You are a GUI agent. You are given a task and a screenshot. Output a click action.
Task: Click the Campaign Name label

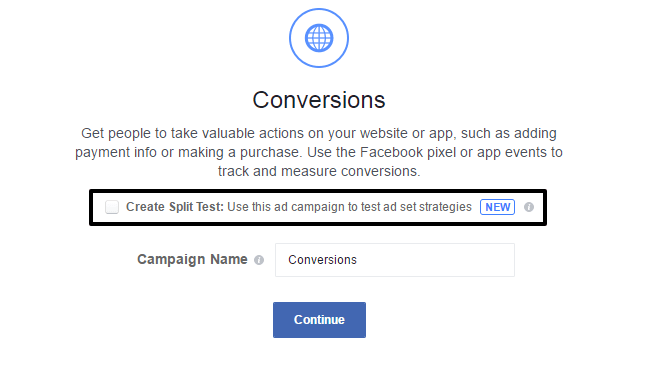(x=192, y=259)
